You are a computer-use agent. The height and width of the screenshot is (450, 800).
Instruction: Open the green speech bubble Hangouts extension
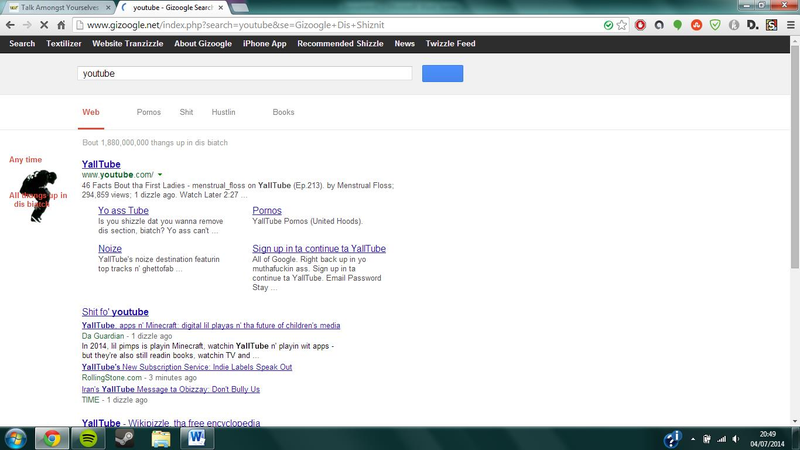point(678,25)
